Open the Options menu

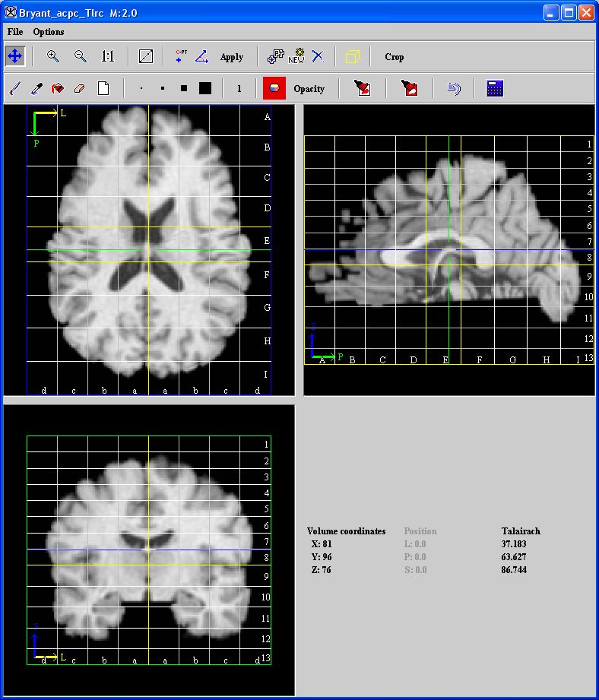click(x=49, y=32)
